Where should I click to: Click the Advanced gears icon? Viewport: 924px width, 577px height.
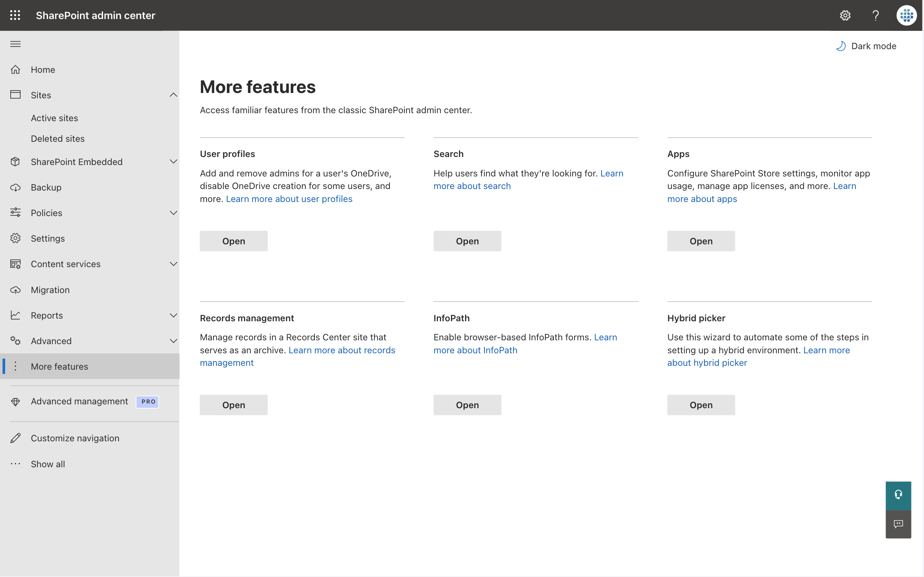[x=15, y=341]
